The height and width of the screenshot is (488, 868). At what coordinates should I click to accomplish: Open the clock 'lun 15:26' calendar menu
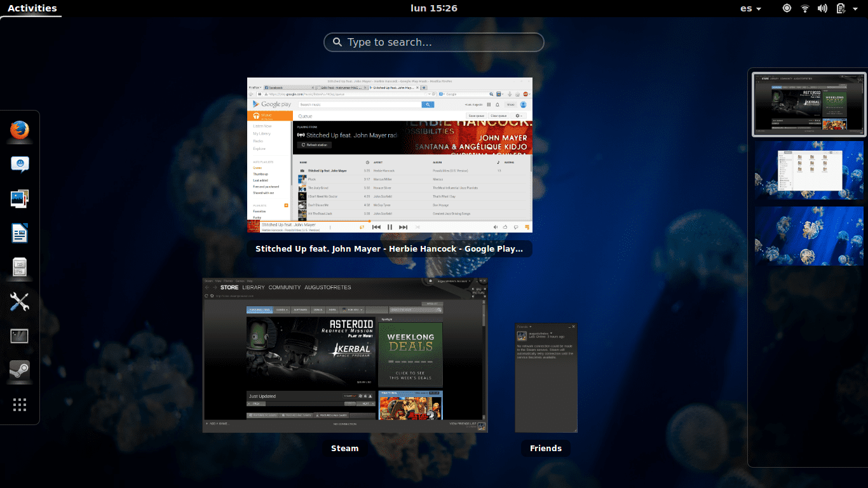coord(434,8)
